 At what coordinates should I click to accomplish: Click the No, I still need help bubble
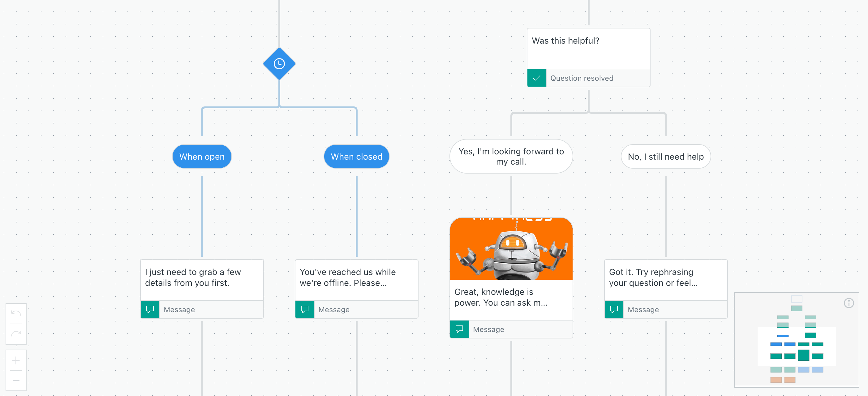click(x=665, y=156)
